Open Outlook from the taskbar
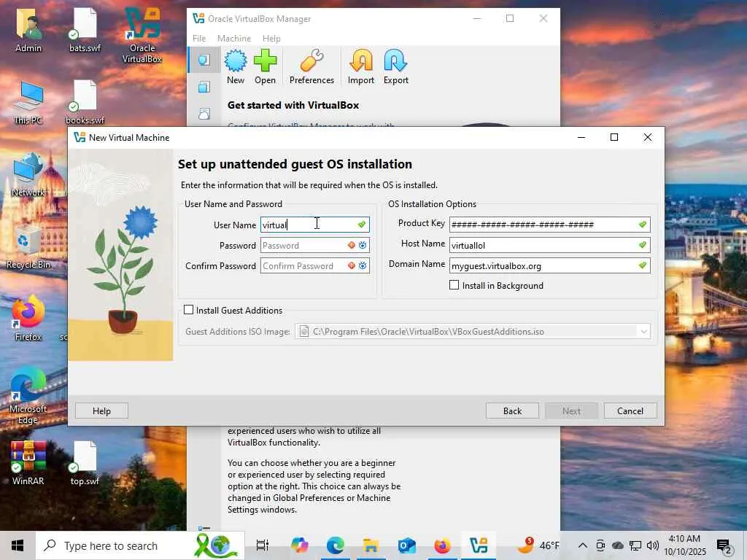Viewport: 747px width, 560px height. 406,545
